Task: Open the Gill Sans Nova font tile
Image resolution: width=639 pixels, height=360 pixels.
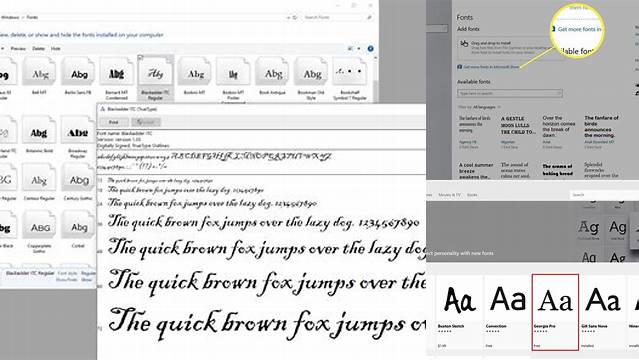Action: [603, 312]
